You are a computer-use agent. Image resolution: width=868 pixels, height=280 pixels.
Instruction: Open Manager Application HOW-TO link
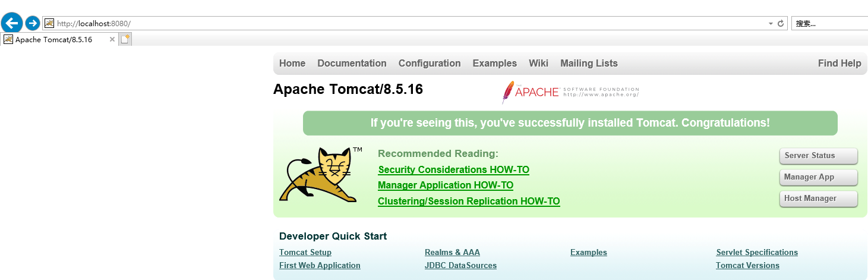click(x=446, y=185)
